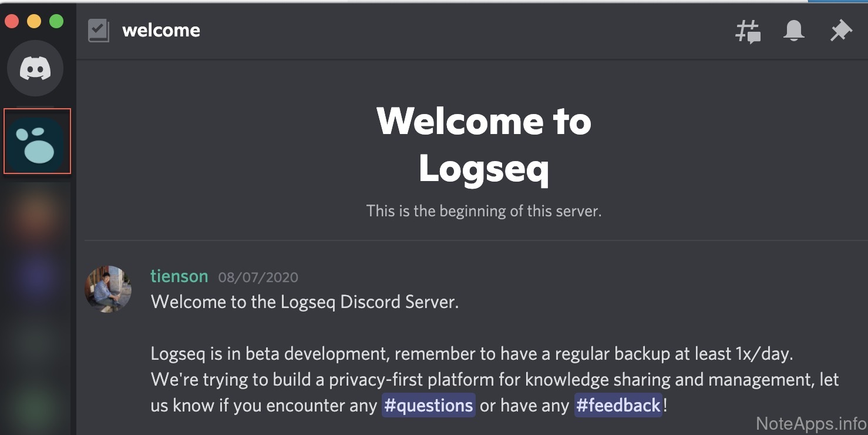Click the rules channel icon beside welcome
Screen dimensions: 868x435
[99, 31]
